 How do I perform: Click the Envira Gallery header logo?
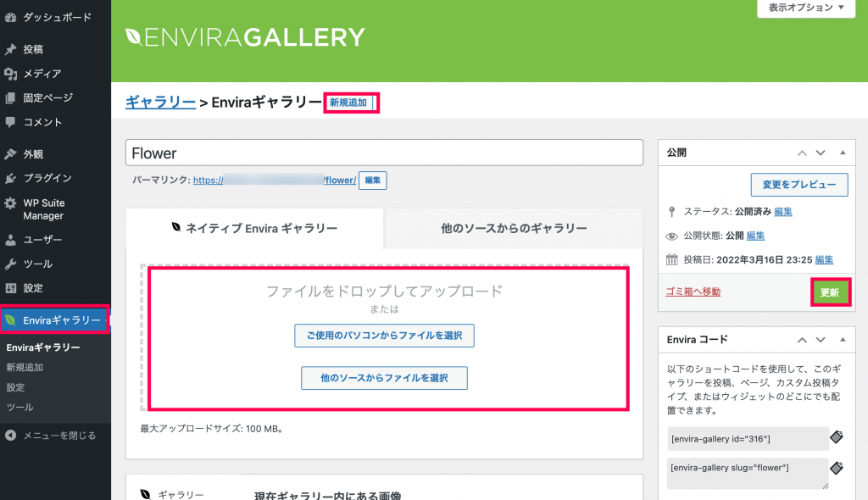point(245,37)
